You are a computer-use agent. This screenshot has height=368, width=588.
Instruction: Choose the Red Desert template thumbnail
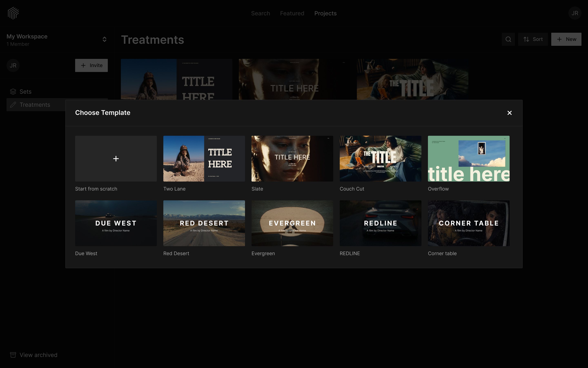[x=204, y=223]
